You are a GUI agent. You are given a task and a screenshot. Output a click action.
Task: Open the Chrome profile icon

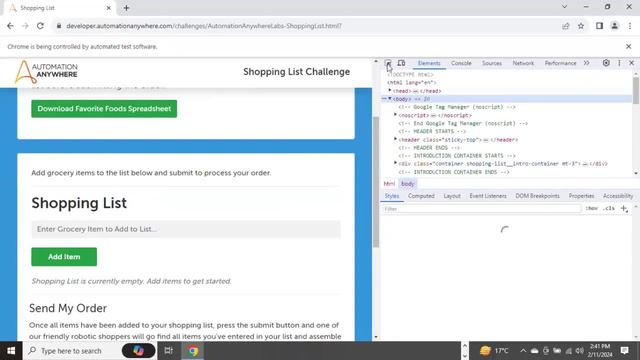click(615, 26)
